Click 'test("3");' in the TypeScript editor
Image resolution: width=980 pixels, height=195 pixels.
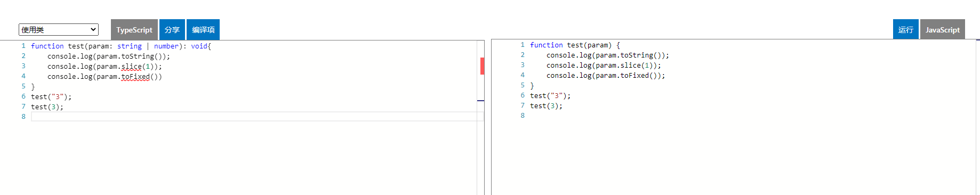(x=51, y=97)
